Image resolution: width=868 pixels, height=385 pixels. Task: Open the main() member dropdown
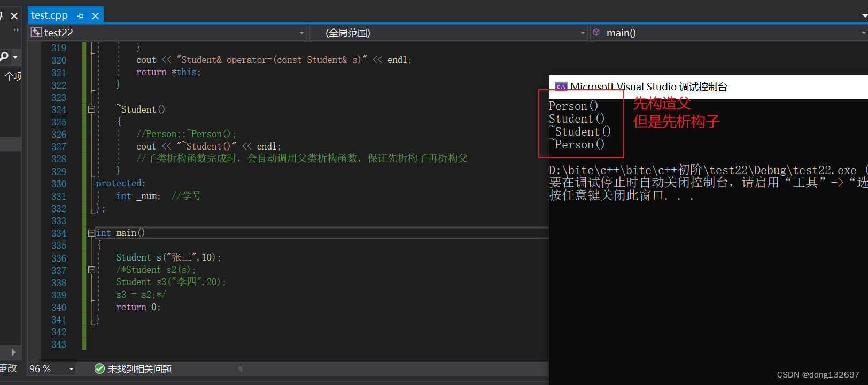tap(863, 33)
